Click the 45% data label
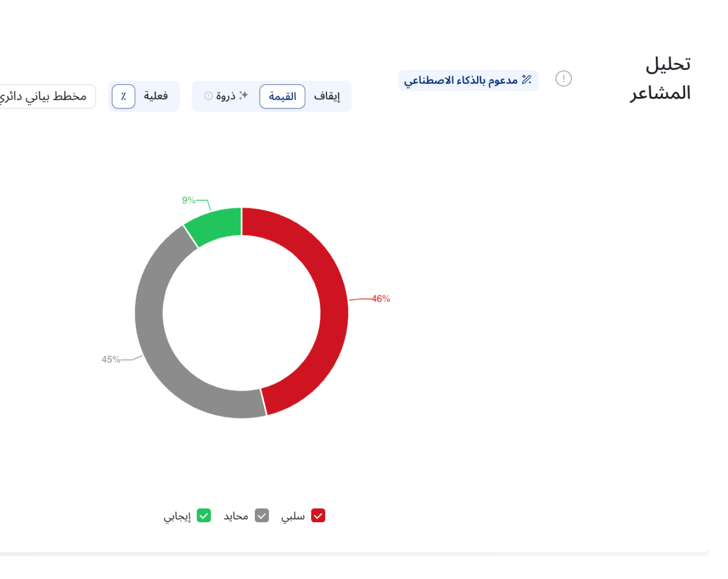Screen dimensions: 728x579 (x=111, y=359)
